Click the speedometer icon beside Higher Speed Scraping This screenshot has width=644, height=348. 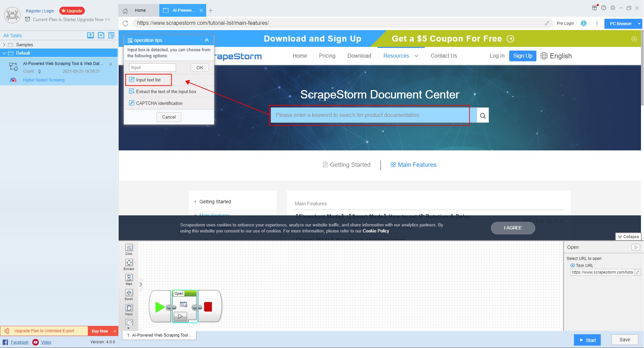pos(13,80)
